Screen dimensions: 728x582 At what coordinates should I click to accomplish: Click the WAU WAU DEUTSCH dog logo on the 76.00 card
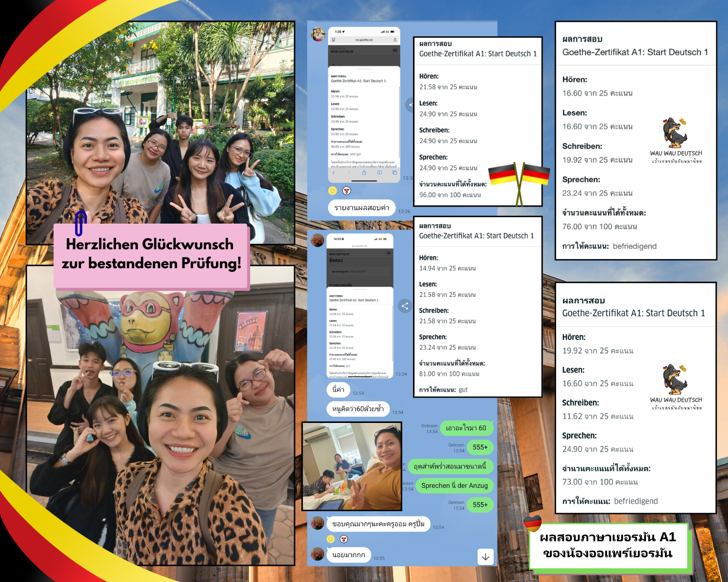point(676,133)
